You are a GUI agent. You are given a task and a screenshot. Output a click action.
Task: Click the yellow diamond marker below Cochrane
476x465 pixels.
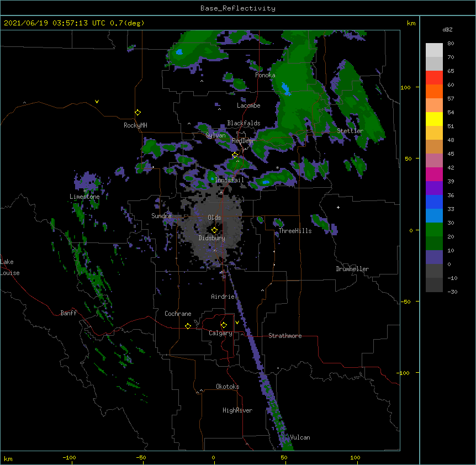coord(188,326)
